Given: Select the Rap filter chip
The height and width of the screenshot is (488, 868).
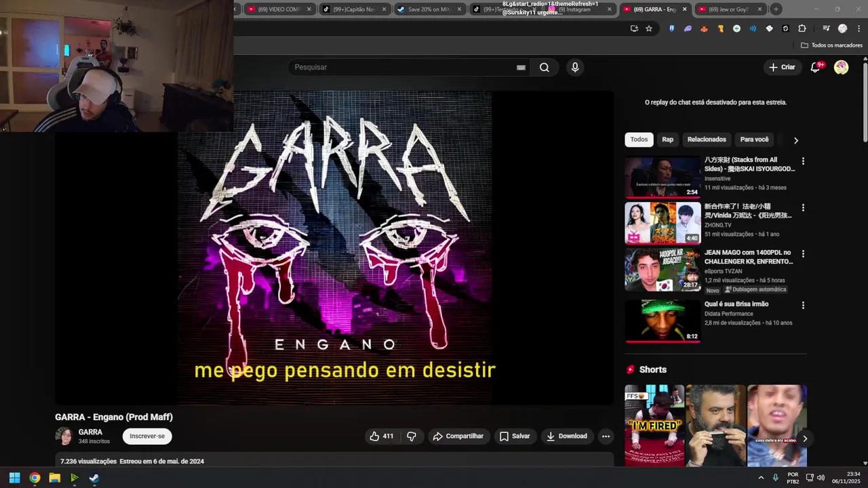Looking at the screenshot, I should 668,140.
